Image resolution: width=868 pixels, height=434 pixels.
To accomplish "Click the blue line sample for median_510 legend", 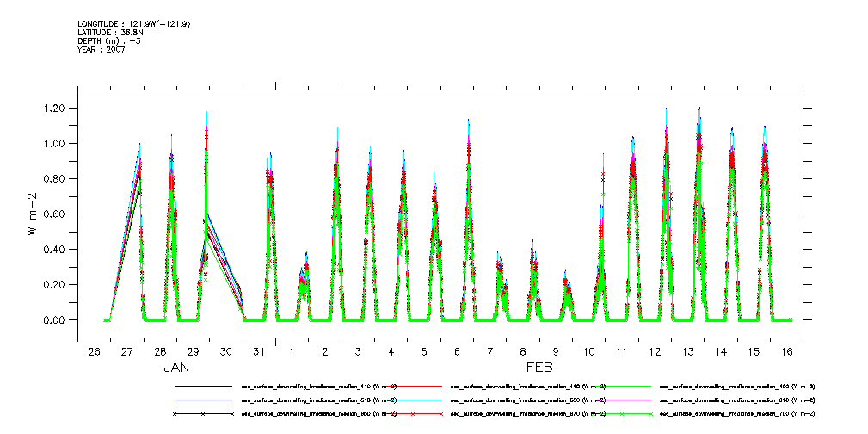I will 203,400.
